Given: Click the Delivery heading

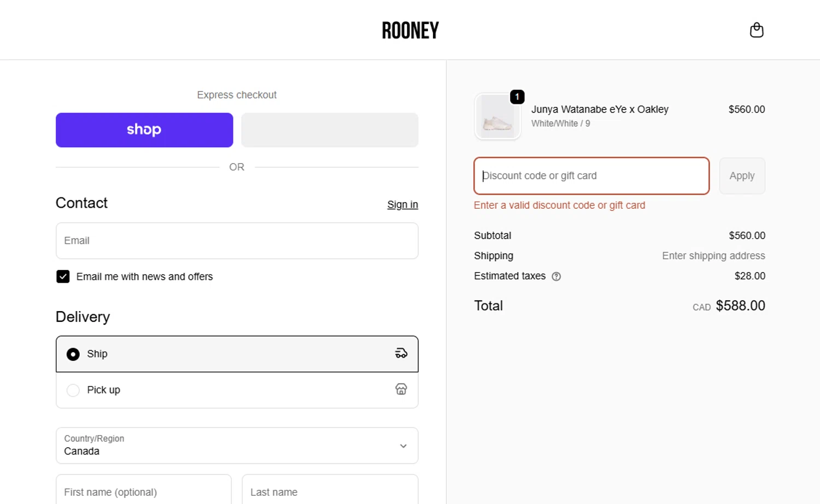Looking at the screenshot, I should pos(83,317).
